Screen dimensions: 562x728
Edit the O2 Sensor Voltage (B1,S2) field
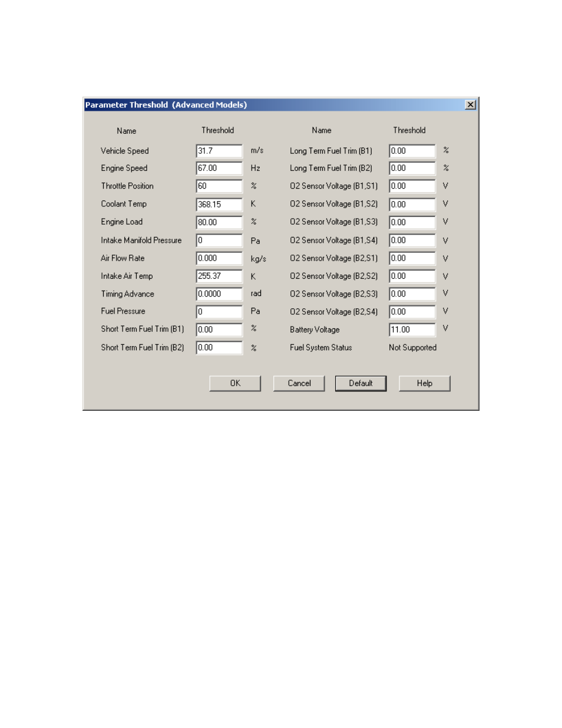[x=412, y=205]
